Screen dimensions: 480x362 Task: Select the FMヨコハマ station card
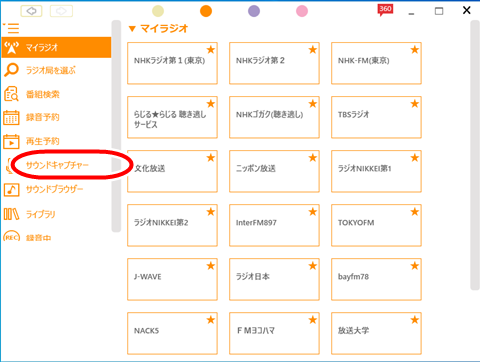pos(274,333)
